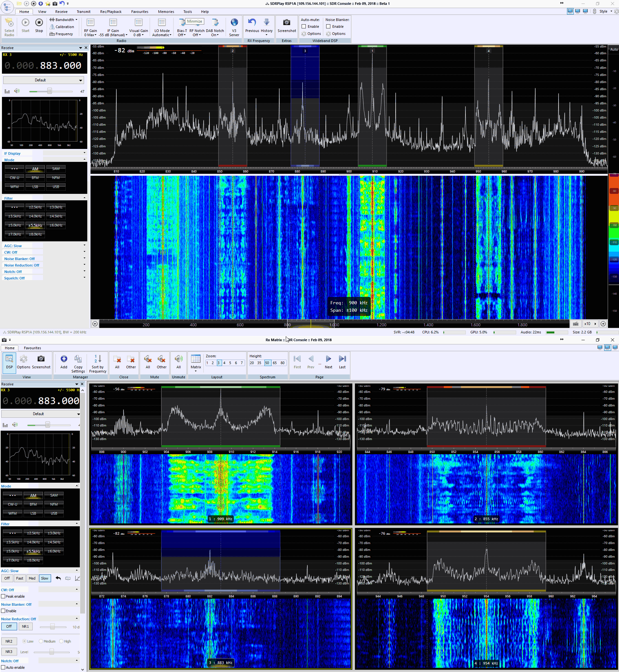Click Sort by Frequency in Rx Matrix
This screenshot has width=619, height=672.
pos(98,359)
